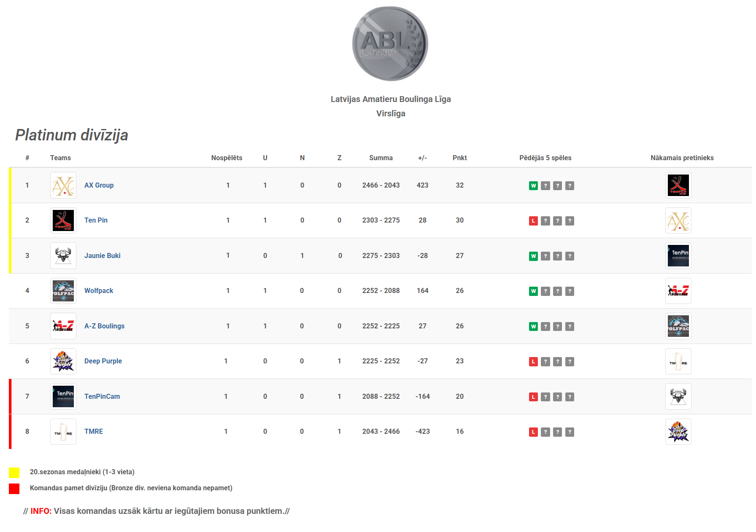Viewport: 756px width, 532px height.
Task: Open the Jaunie Buki team link
Action: (x=102, y=256)
